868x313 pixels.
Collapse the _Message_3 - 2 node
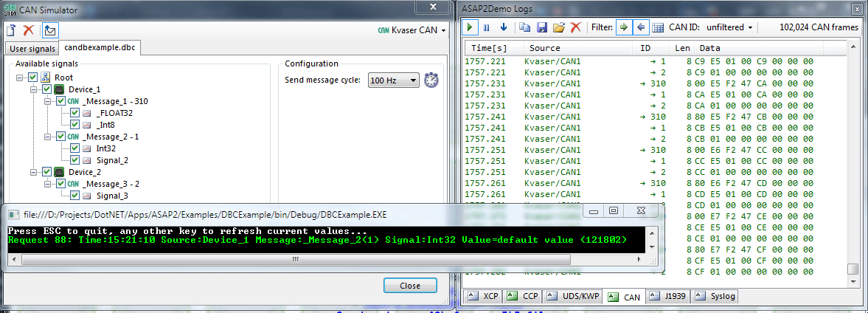(x=48, y=183)
